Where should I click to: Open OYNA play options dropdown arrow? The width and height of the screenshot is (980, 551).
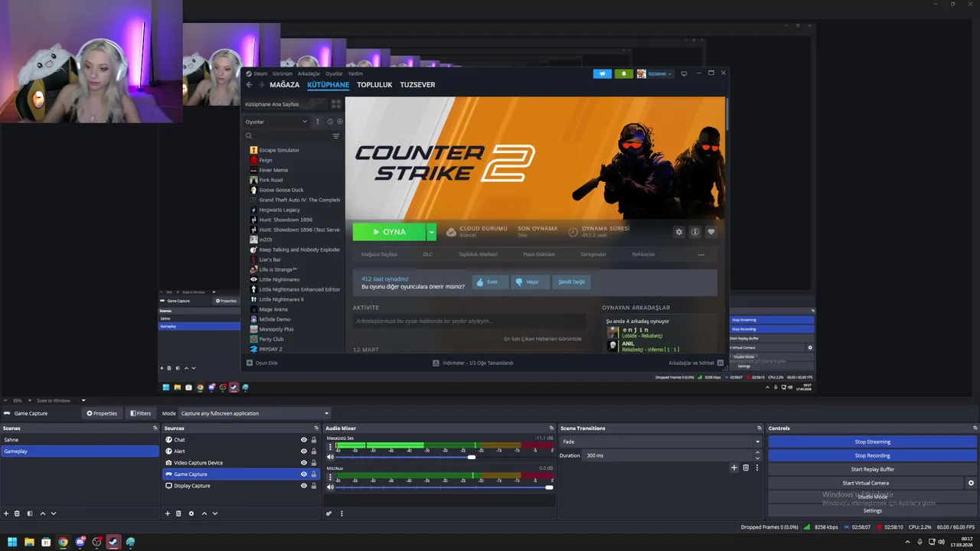point(432,232)
